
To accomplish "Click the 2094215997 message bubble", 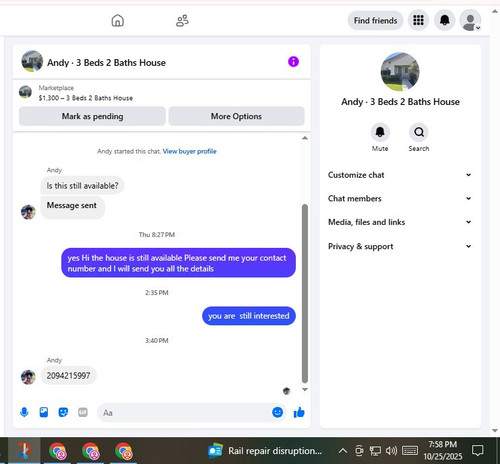I will 68,376.
